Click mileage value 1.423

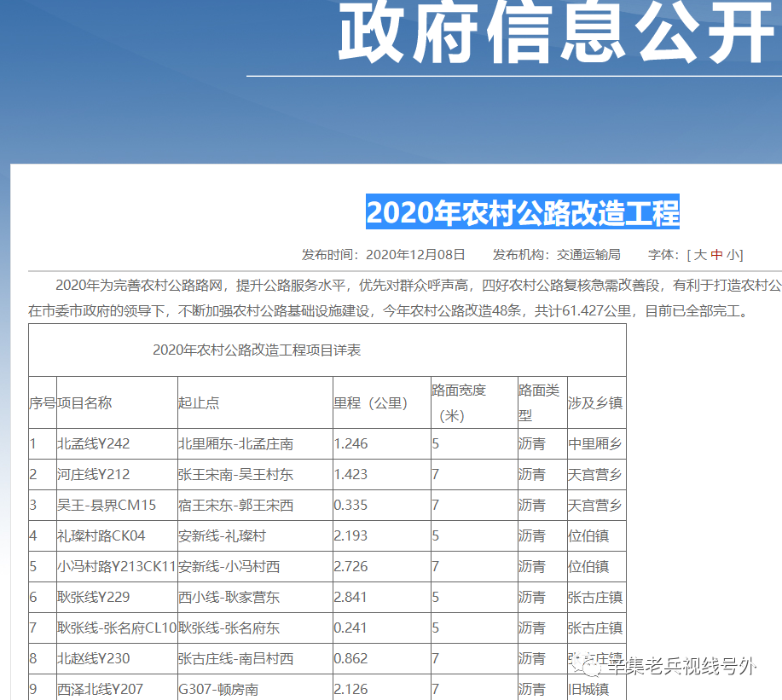click(x=350, y=474)
